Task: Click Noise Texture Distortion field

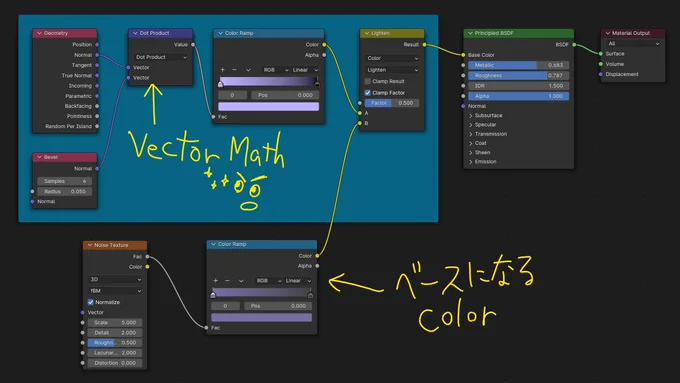Action: point(115,363)
